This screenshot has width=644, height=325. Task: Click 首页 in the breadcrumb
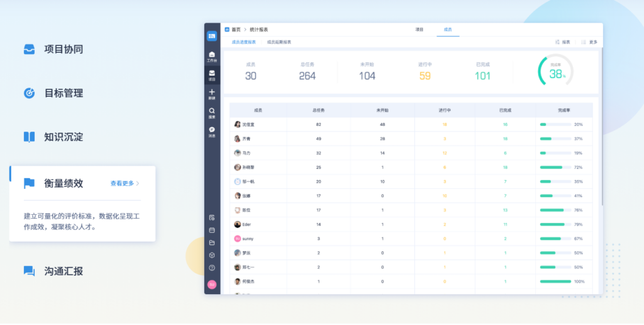coord(236,30)
